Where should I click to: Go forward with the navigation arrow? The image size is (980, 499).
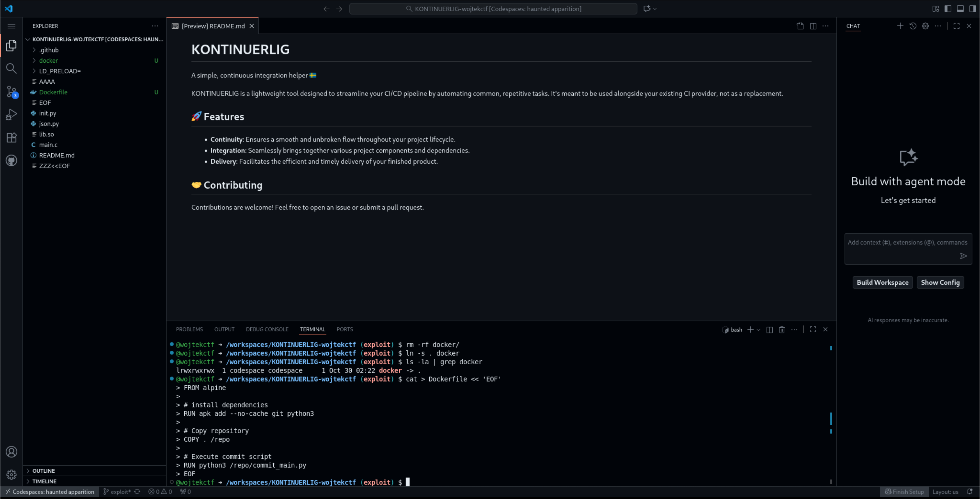pyautogui.click(x=339, y=9)
